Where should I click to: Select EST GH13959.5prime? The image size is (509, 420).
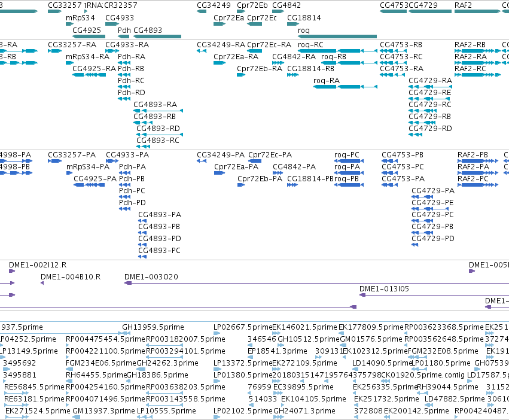[153, 327]
